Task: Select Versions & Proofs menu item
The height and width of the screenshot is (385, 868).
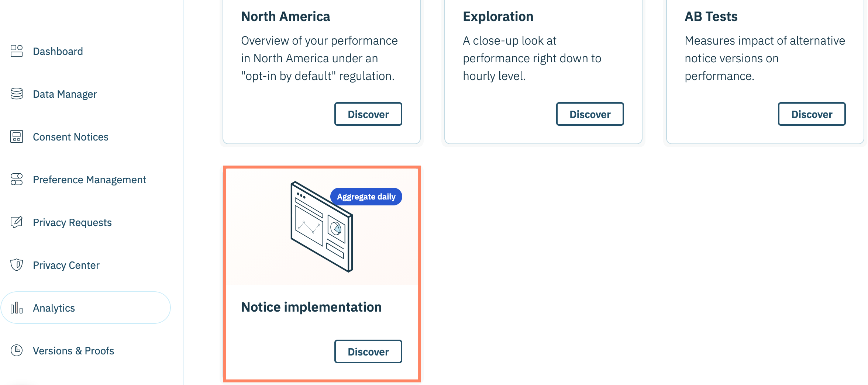Action: tap(73, 351)
